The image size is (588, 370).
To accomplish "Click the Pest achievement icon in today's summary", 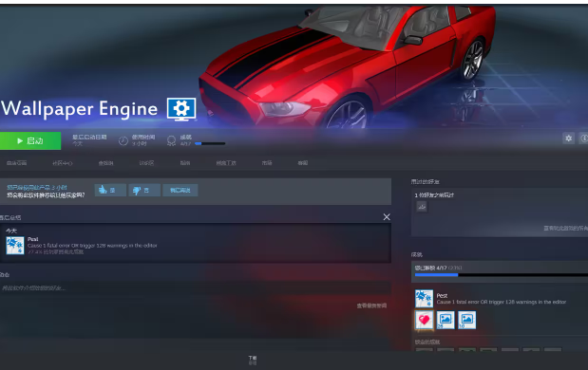I will pyautogui.click(x=15, y=246).
